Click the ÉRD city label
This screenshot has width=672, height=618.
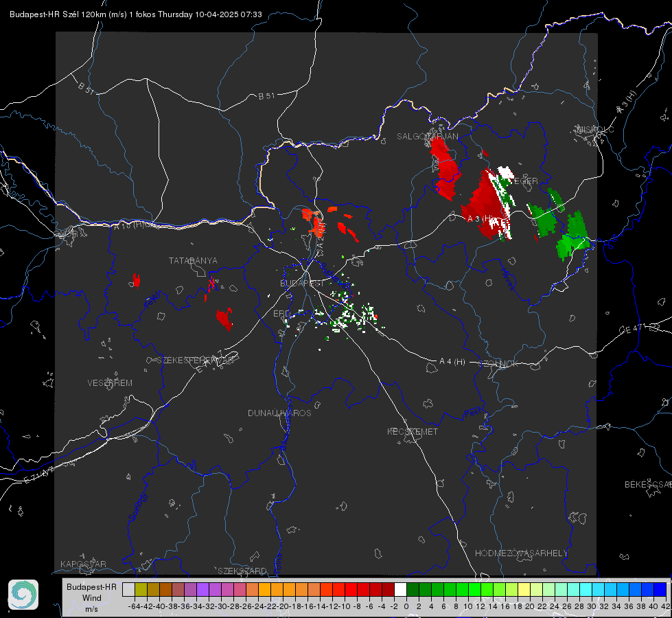[281, 314]
